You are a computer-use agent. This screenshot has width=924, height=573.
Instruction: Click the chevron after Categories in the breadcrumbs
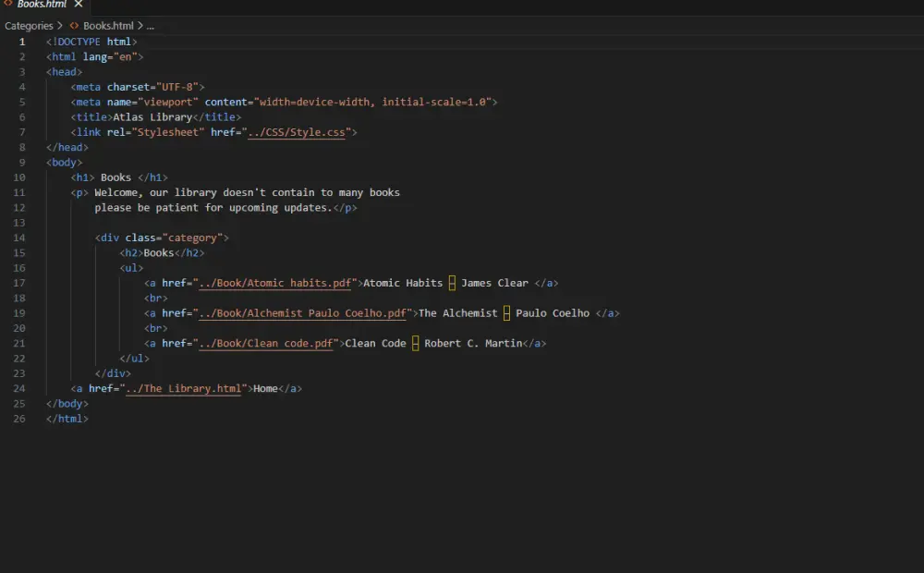coord(58,25)
